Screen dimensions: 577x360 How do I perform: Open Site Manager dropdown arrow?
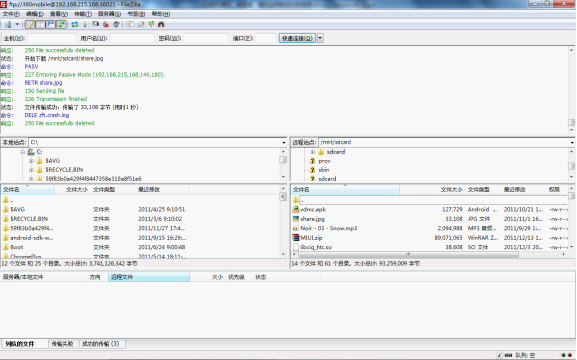(17, 25)
